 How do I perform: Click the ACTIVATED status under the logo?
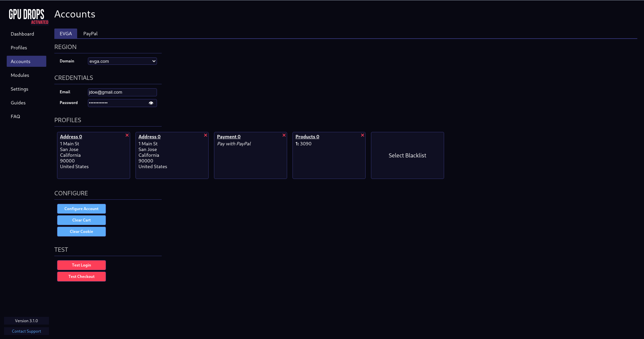click(x=40, y=22)
